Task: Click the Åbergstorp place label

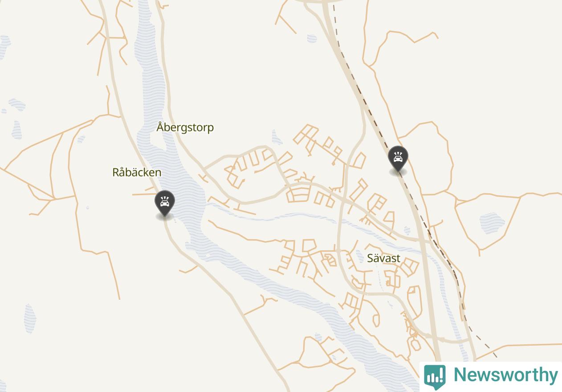Action: (x=185, y=127)
